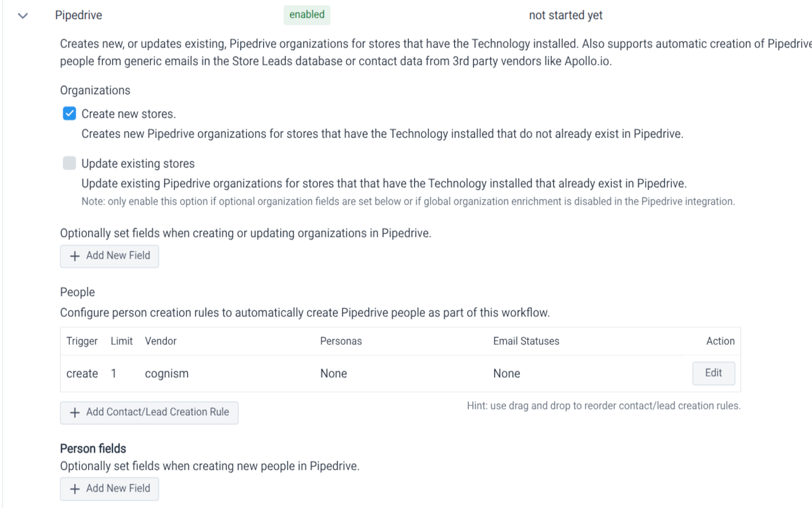
Task: Click the Vendor column header
Action: click(160, 341)
